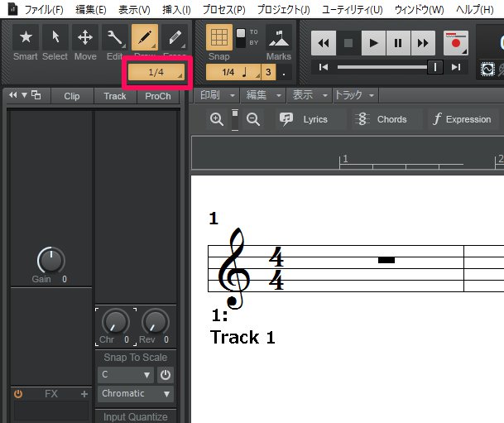Toggle the Snap To/By switch
The image size is (504, 423).
[241, 37]
